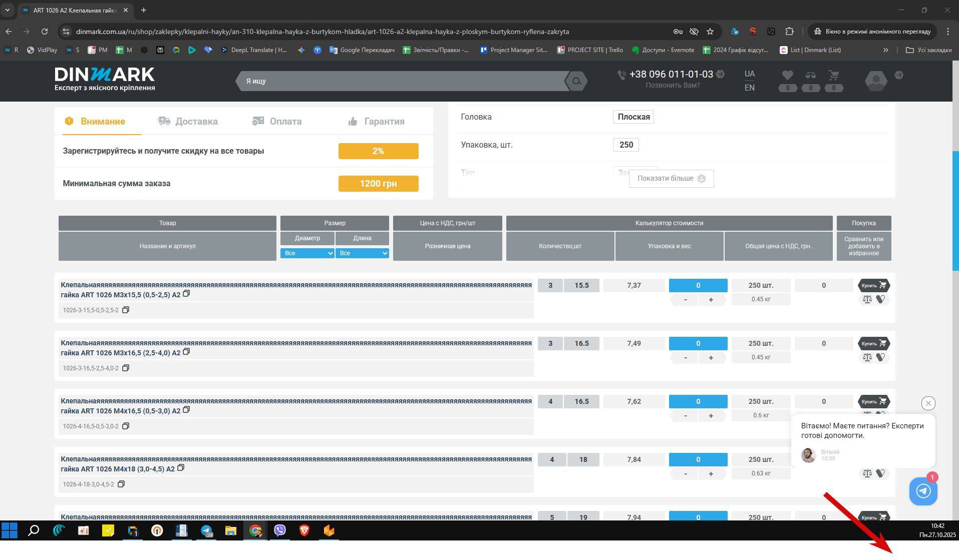The height and width of the screenshot is (560, 959).
Task: Open Chrome three-dot menu
Action: 948,32
